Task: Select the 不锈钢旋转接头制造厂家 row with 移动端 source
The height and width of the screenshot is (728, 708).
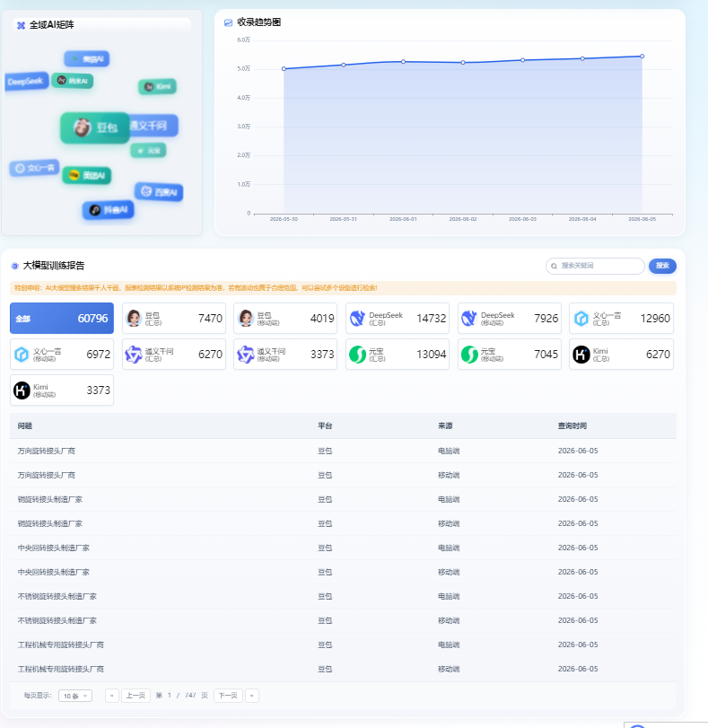Action: (343, 620)
